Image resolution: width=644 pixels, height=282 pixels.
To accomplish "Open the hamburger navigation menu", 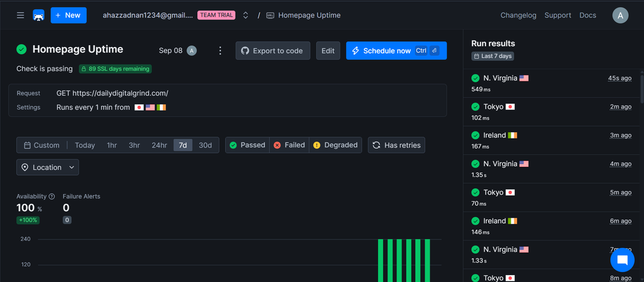I will tap(21, 15).
